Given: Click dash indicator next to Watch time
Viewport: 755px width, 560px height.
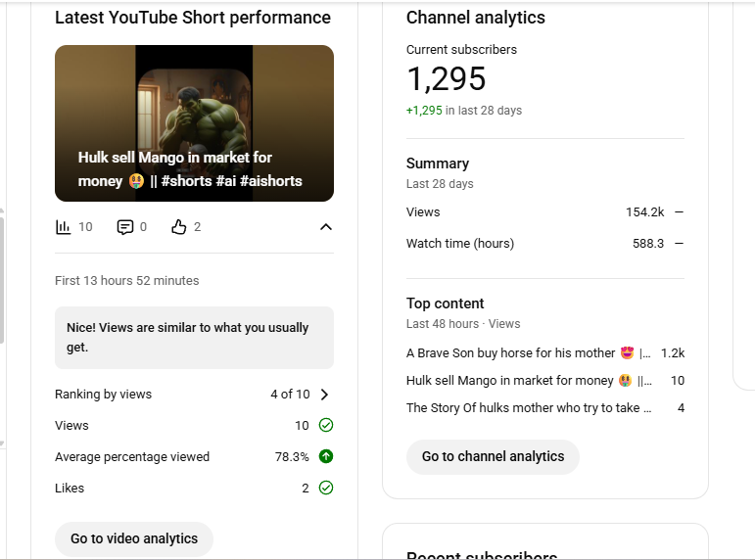Looking at the screenshot, I should coord(679,244).
